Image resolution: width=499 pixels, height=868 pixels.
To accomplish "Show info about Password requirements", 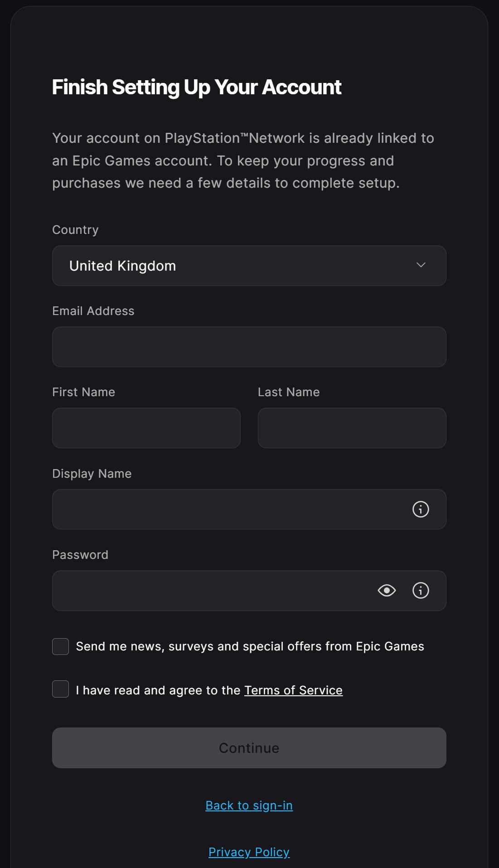I will [421, 590].
